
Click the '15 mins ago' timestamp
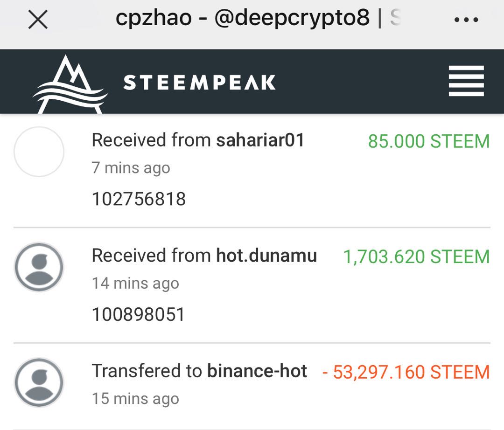[135, 399]
